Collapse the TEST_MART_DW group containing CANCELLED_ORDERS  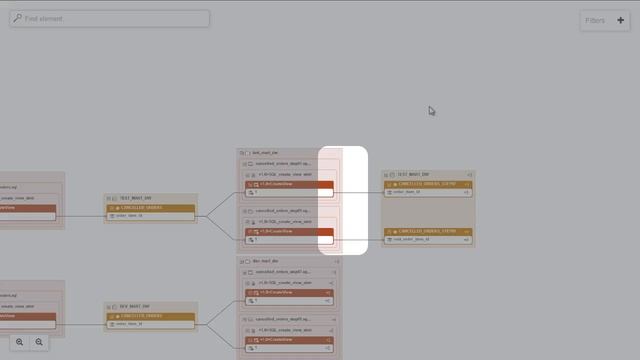[109, 198]
